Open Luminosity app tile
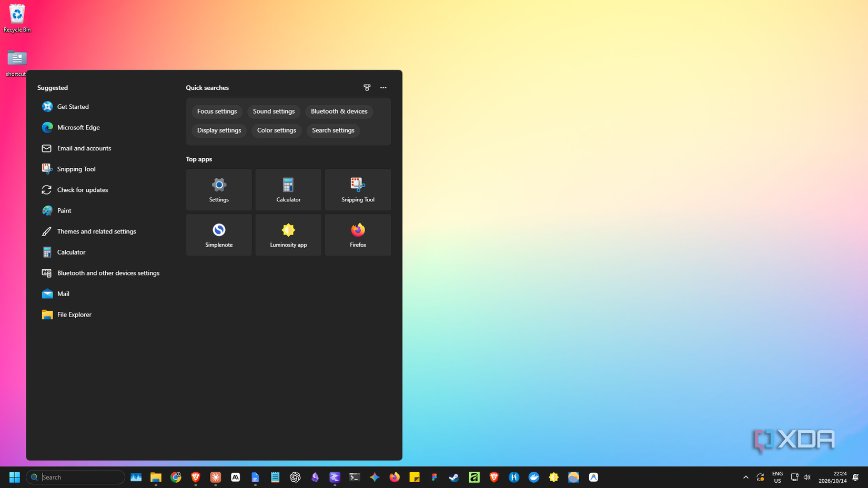 (x=288, y=235)
